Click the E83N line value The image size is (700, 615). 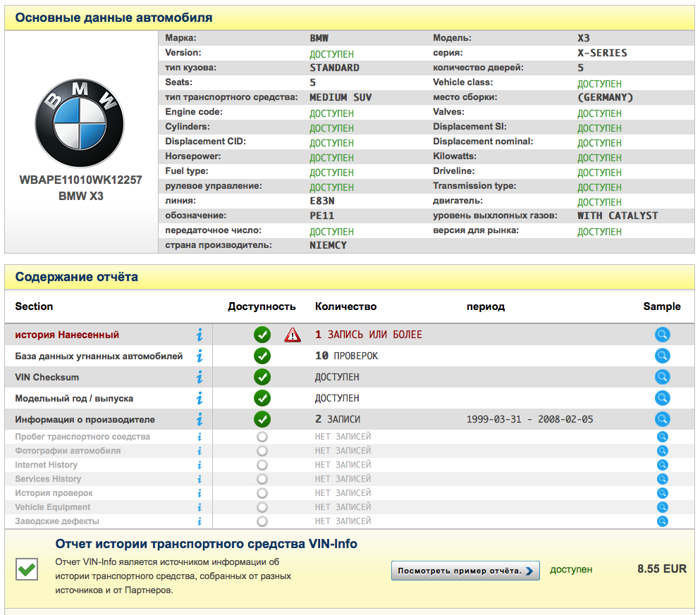pyautogui.click(x=322, y=201)
